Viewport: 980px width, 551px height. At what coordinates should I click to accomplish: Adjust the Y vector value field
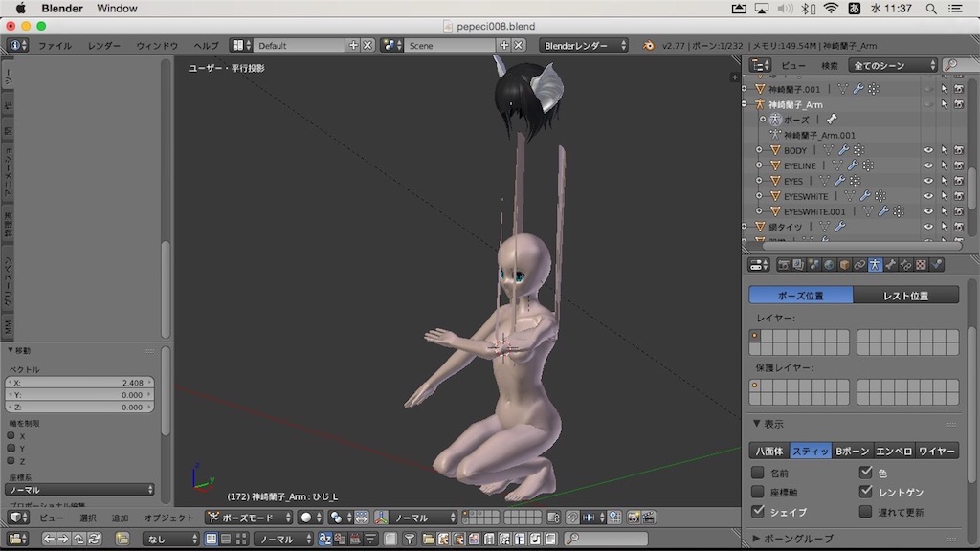click(x=79, y=395)
